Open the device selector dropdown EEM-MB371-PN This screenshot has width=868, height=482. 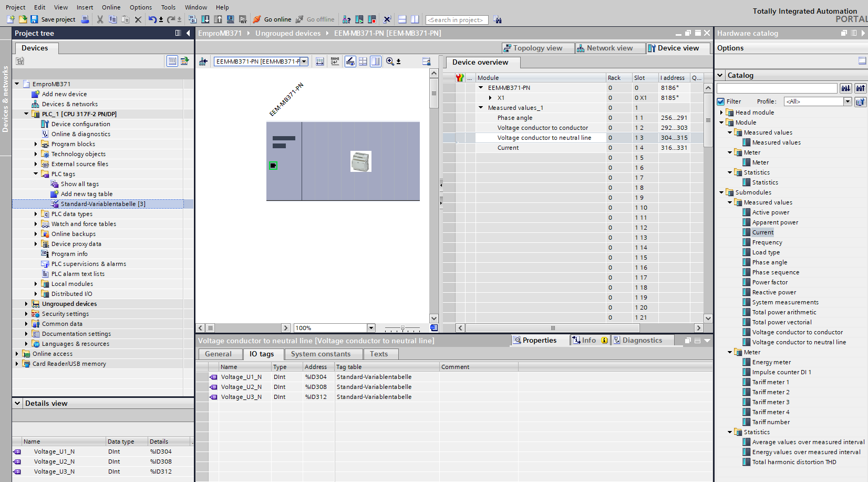coord(304,61)
